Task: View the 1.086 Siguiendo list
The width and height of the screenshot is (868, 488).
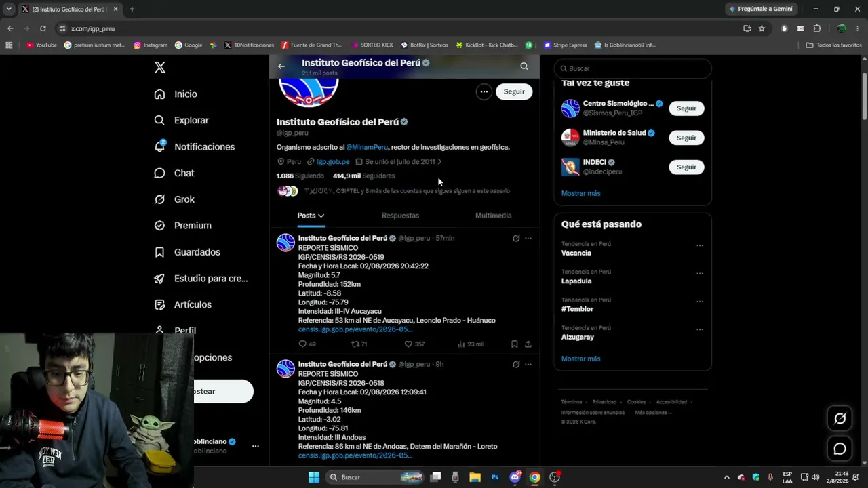Action: coord(300,176)
